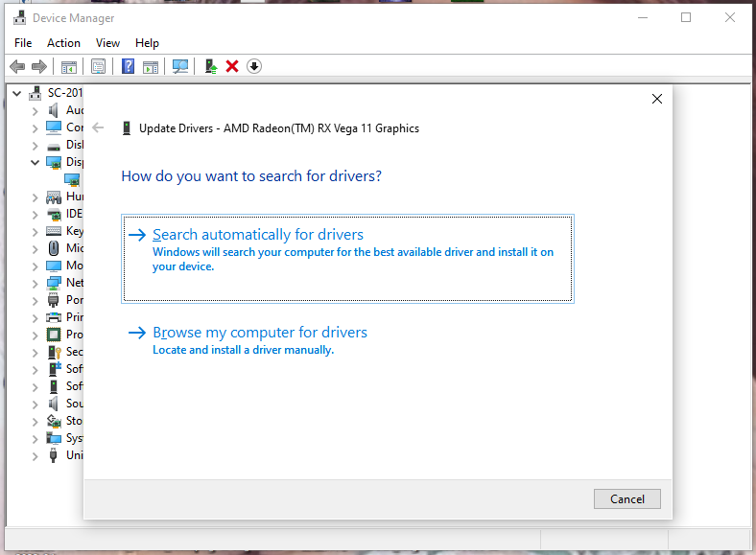Expand the Processors chevron
This screenshot has height=555, width=756.
[35, 335]
